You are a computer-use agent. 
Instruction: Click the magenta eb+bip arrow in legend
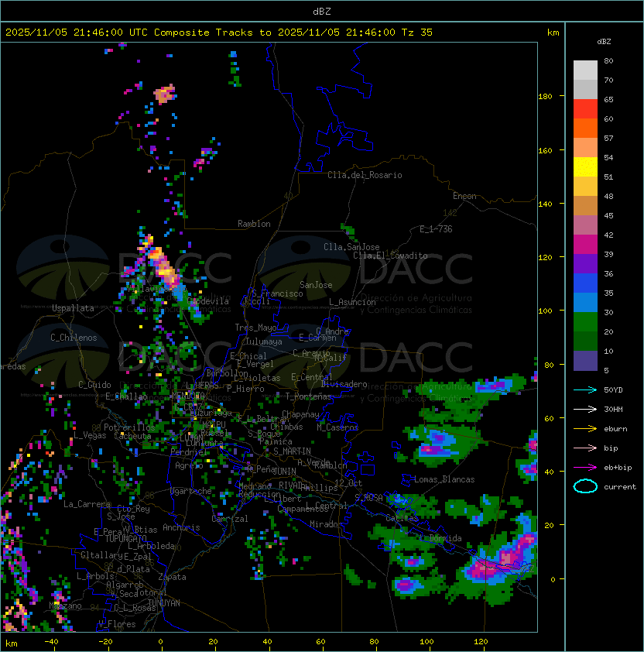pyautogui.click(x=585, y=468)
